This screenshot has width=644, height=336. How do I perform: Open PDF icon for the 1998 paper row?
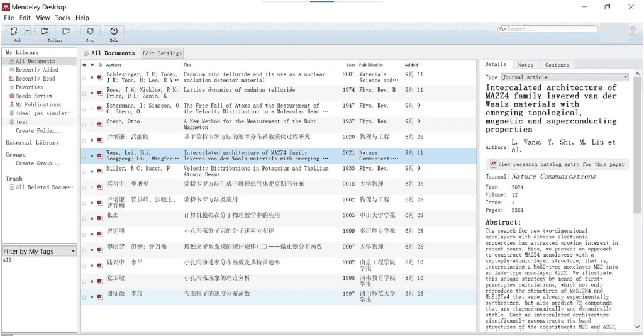point(100,281)
